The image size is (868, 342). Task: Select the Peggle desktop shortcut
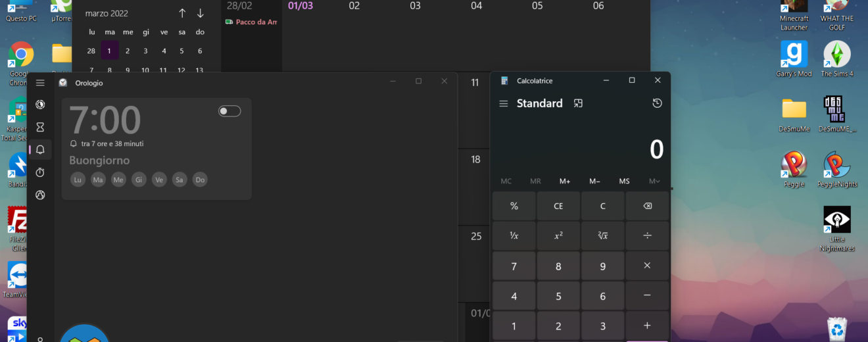(794, 170)
